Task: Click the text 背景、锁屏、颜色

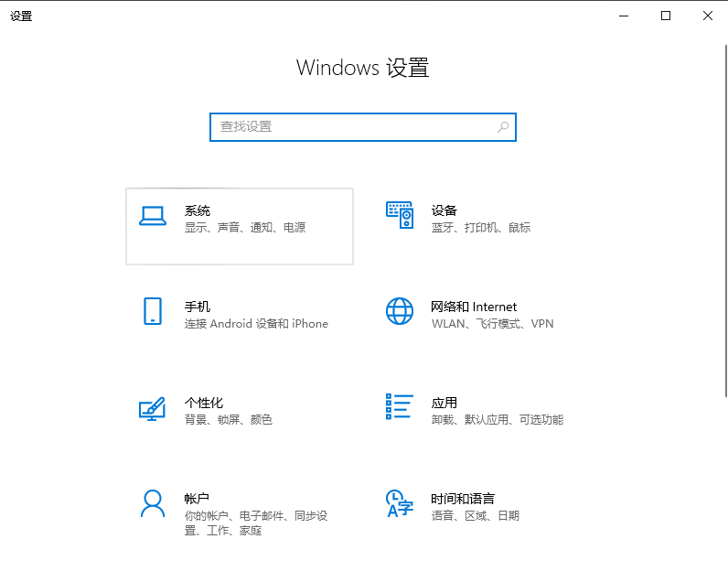Action: [229, 420]
